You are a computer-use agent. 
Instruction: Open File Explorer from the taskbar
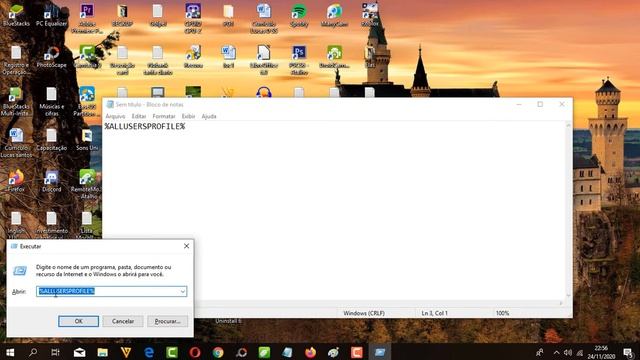(102, 352)
